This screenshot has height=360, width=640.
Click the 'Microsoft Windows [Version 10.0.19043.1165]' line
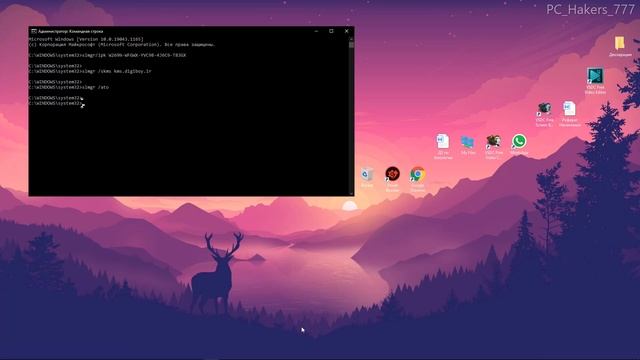(x=86, y=39)
